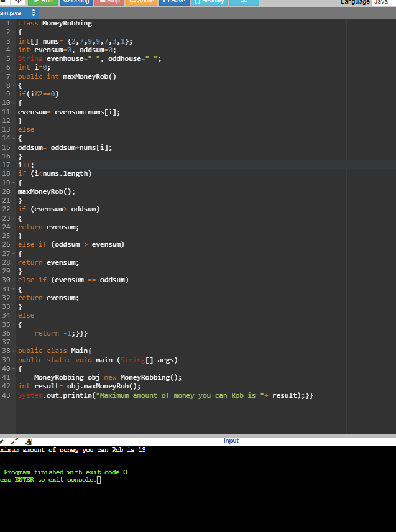Click the third console toolbar icon

coord(29,441)
